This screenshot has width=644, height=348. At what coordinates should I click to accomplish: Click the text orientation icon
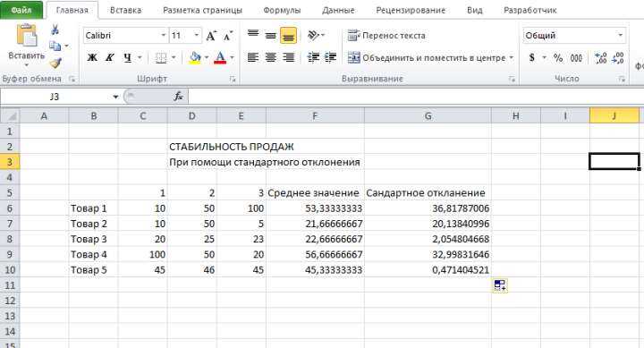point(313,35)
